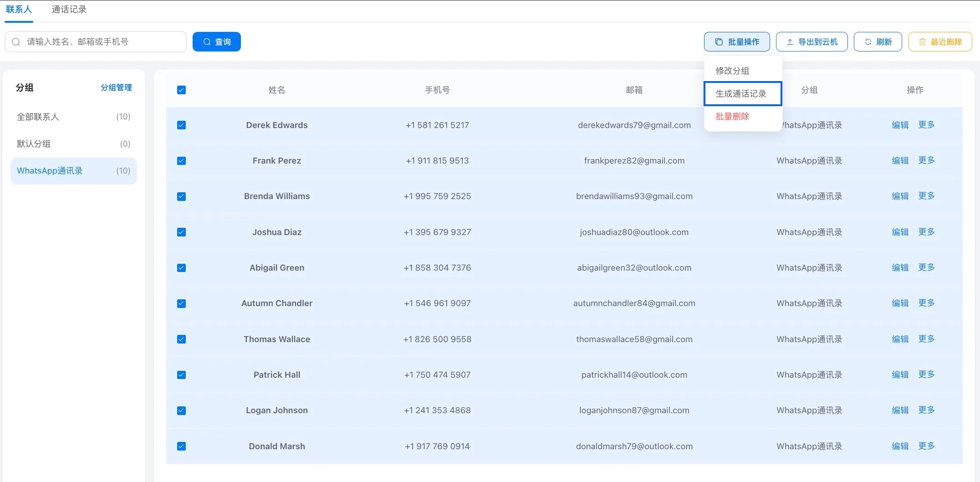Click the 批量操作 button
Viewport: 980px width, 482px height.
coord(737,42)
